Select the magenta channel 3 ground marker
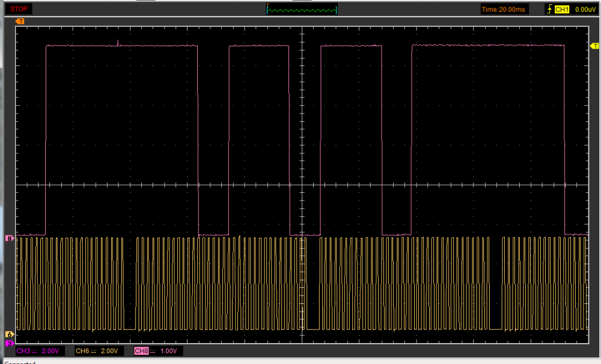 pos(9,343)
